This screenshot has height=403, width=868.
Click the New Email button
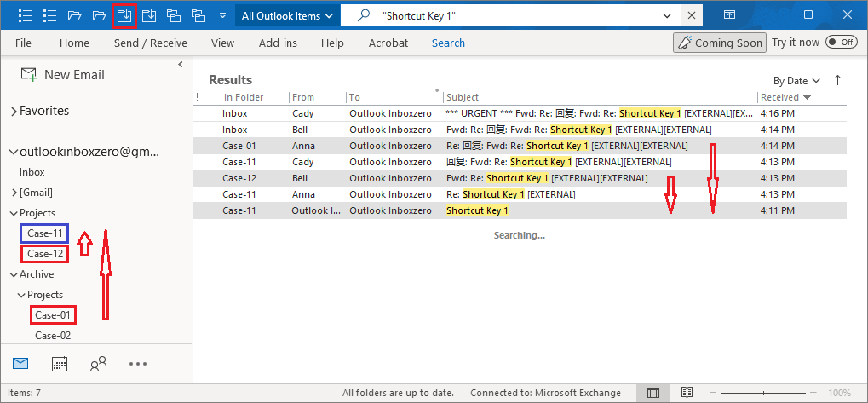click(x=63, y=75)
